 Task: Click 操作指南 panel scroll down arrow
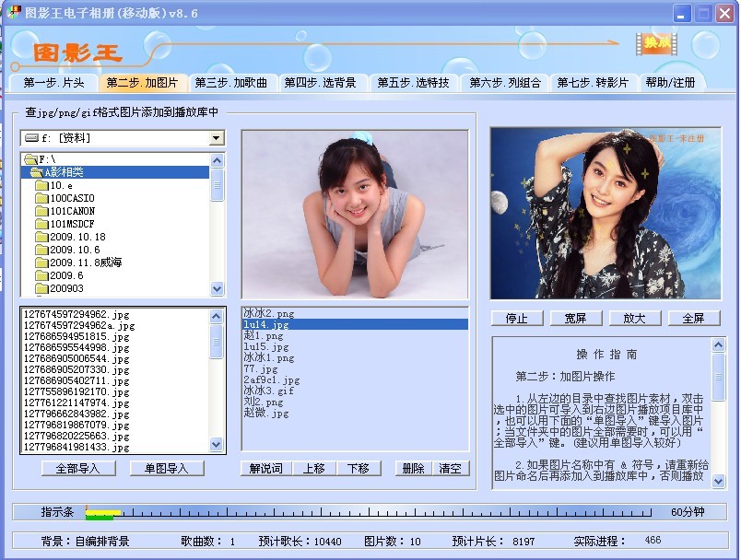coord(718,481)
